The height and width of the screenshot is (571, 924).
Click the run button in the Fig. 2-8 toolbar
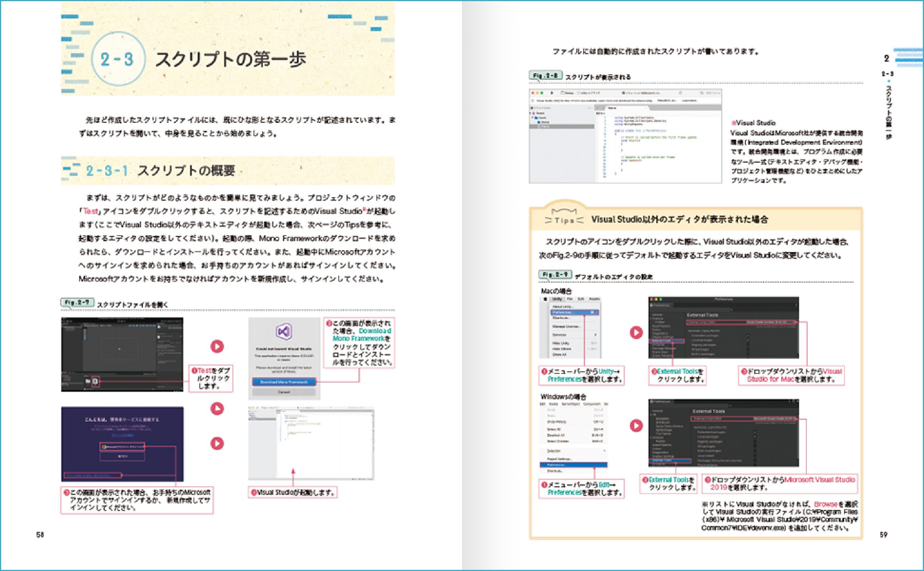click(552, 93)
